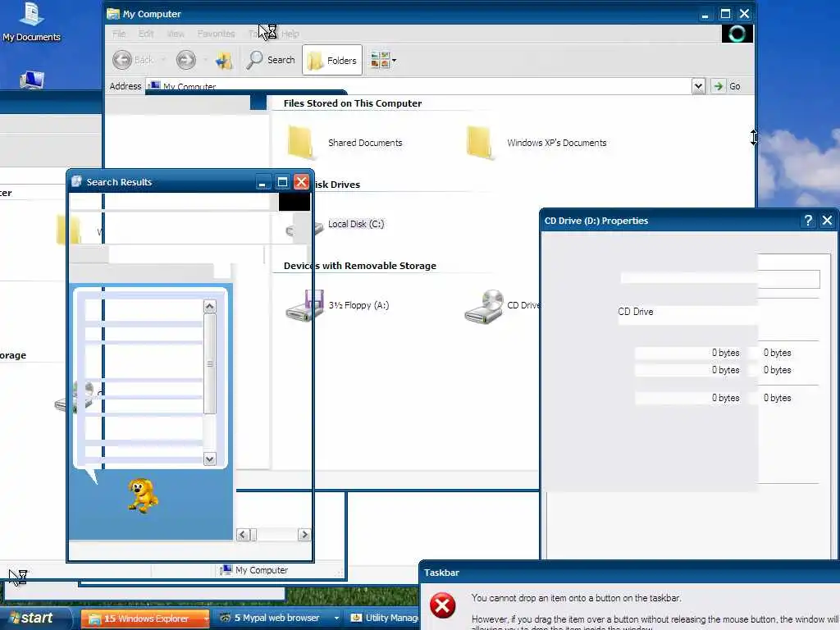Select Local Disk (C:)
840x630 pixels.
tap(356, 224)
